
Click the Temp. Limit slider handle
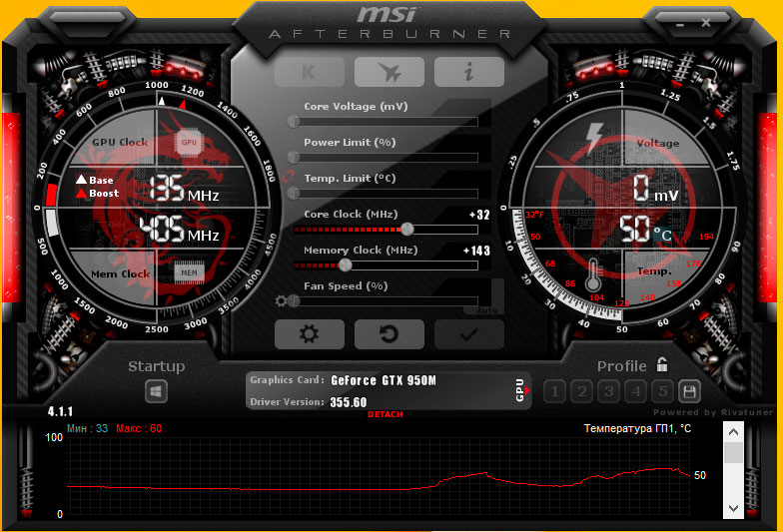(x=294, y=194)
